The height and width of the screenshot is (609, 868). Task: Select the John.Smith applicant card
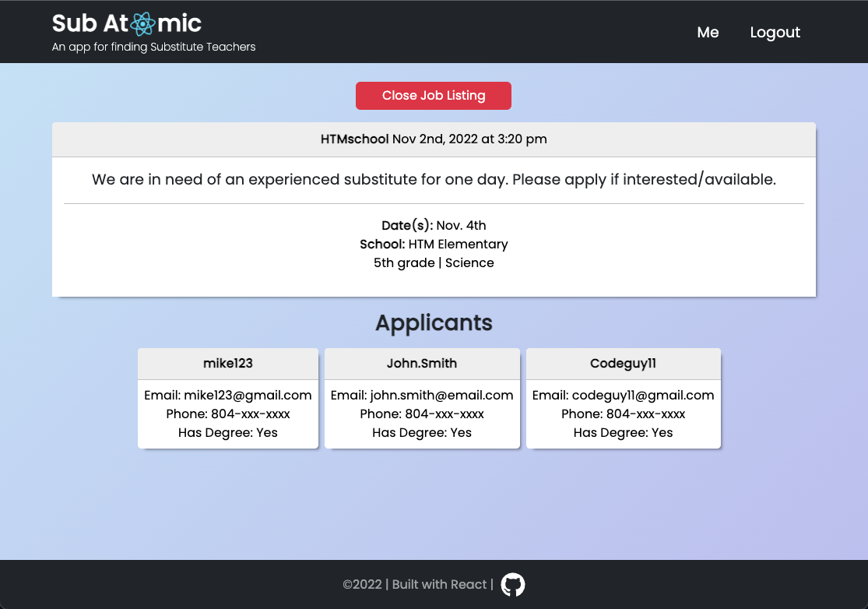pos(422,363)
